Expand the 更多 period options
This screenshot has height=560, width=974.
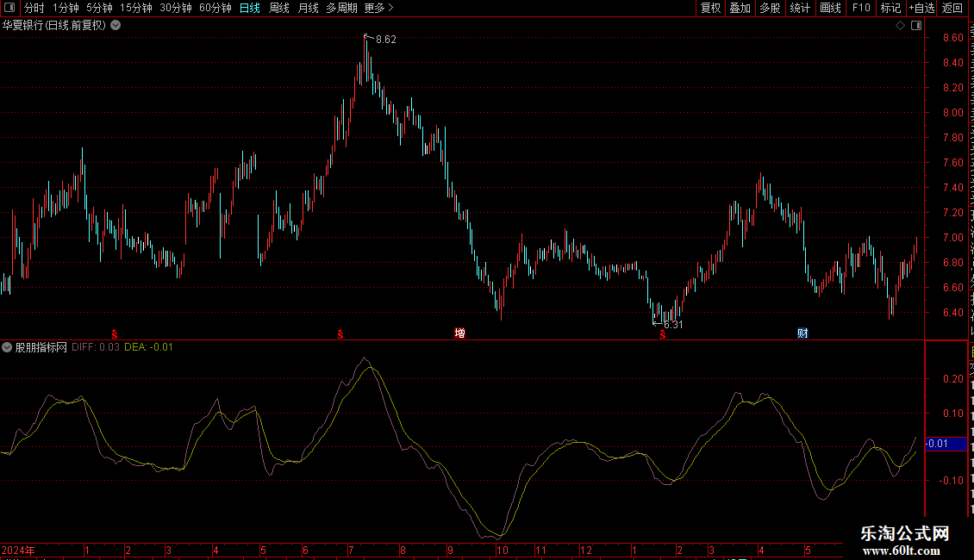point(379,8)
